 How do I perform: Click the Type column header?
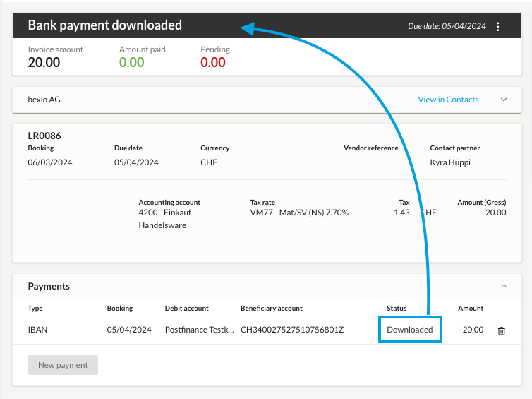35,309
